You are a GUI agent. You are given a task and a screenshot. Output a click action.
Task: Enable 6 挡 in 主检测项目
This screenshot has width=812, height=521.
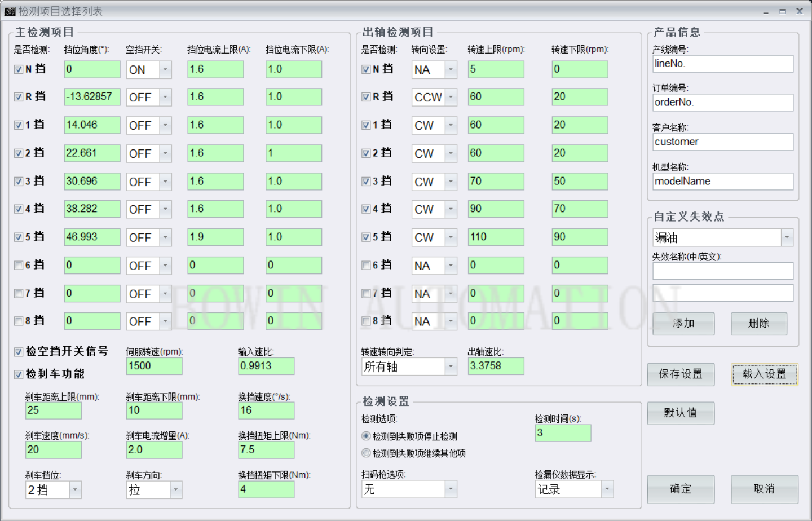(19, 265)
